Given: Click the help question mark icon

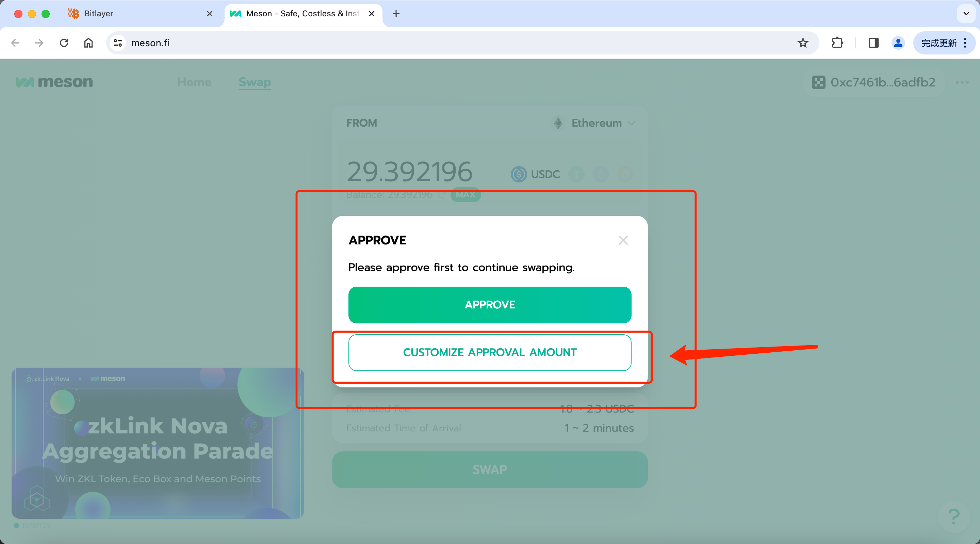Looking at the screenshot, I should [x=953, y=516].
